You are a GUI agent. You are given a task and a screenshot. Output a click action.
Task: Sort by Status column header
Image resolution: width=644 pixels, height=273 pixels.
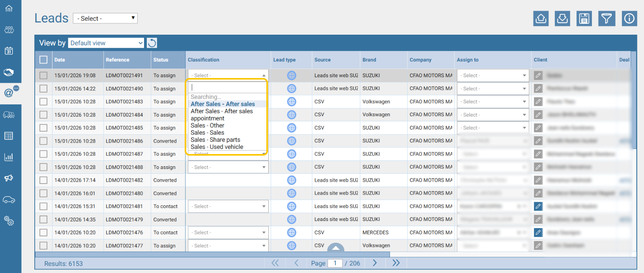click(161, 60)
